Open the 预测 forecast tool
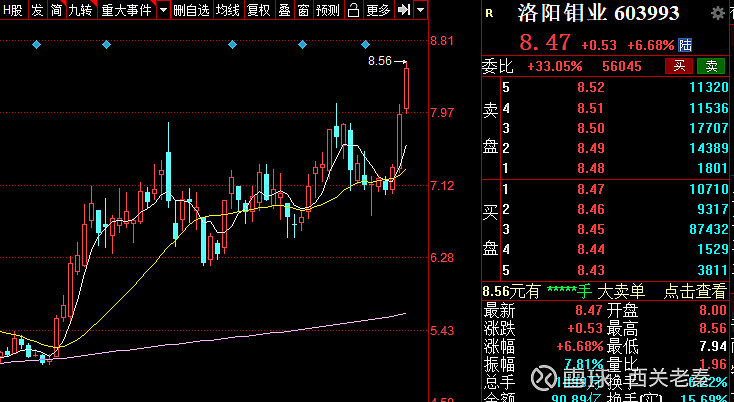 pyautogui.click(x=328, y=10)
